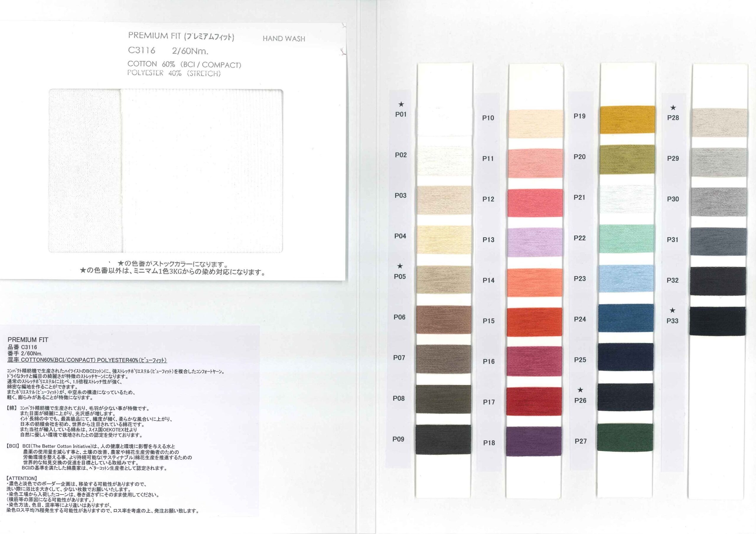Choose the P13 lavender yarn swatch

535,242
